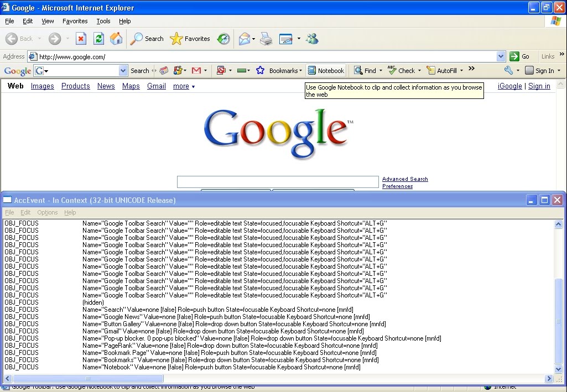Open the IE View menu
This screenshot has width=567, height=392.
48,21
